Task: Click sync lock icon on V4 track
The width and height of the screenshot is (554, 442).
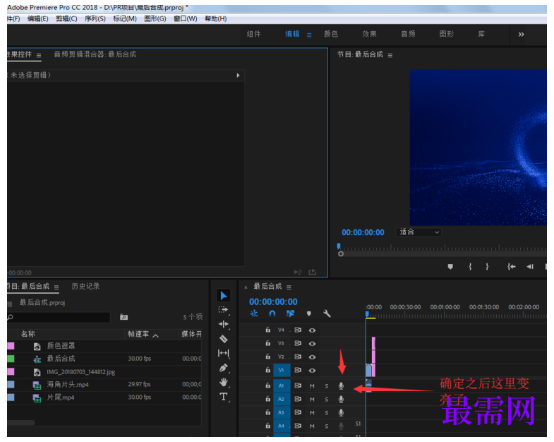Action: tap(298, 330)
